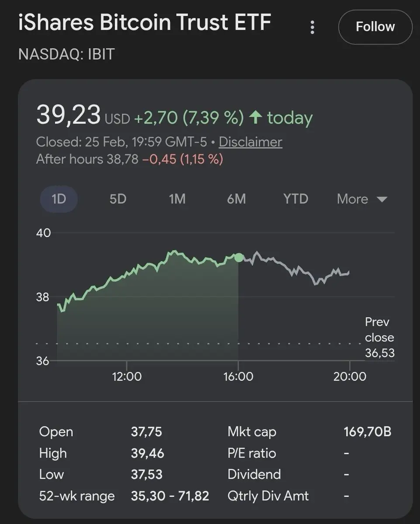The width and height of the screenshot is (420, 524).
Task: Click the green up arrow beside today
Action: point(255,117)
